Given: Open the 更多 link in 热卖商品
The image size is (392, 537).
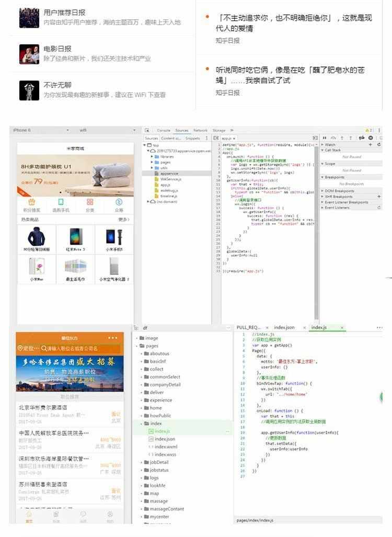Looking at the screenshot, I should [123, 219].
